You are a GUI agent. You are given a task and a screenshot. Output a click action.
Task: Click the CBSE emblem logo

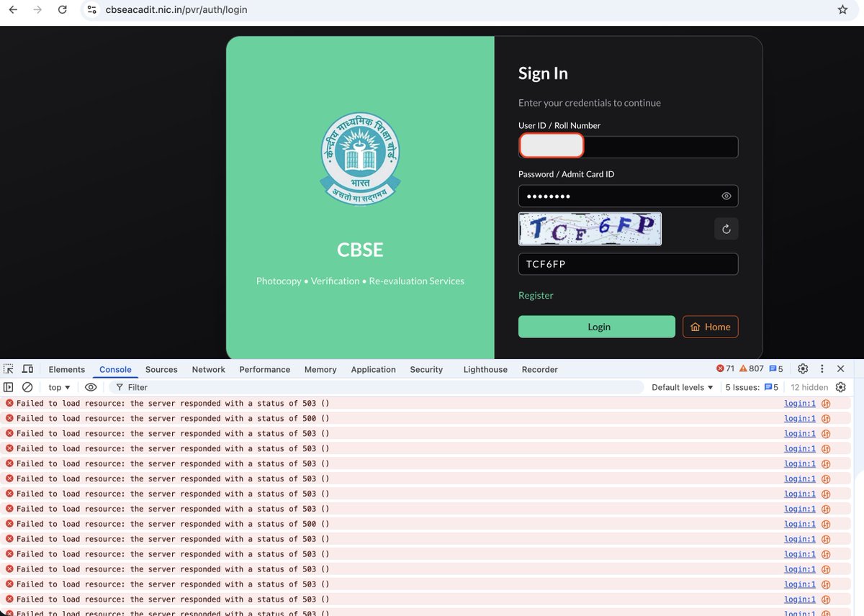coord(360,160)
